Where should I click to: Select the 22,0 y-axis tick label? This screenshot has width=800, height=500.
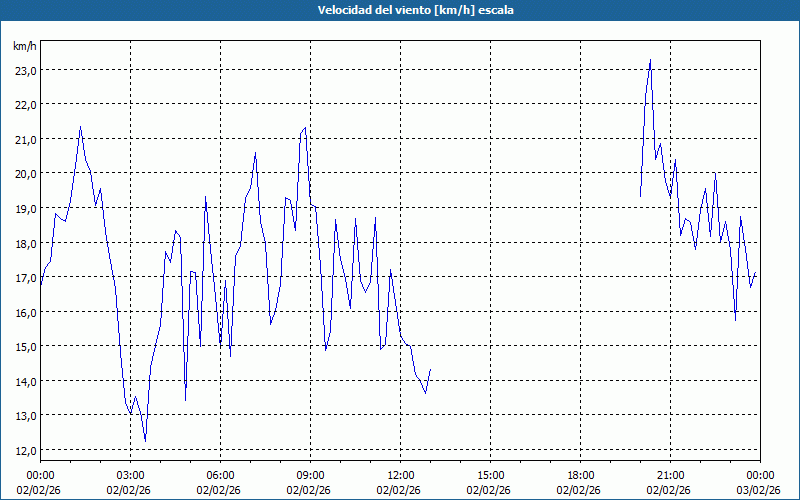click(25, 104)
